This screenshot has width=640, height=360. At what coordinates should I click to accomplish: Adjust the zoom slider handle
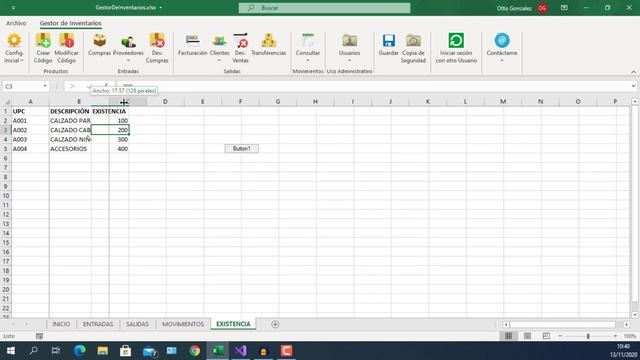[x=588, y=336]
